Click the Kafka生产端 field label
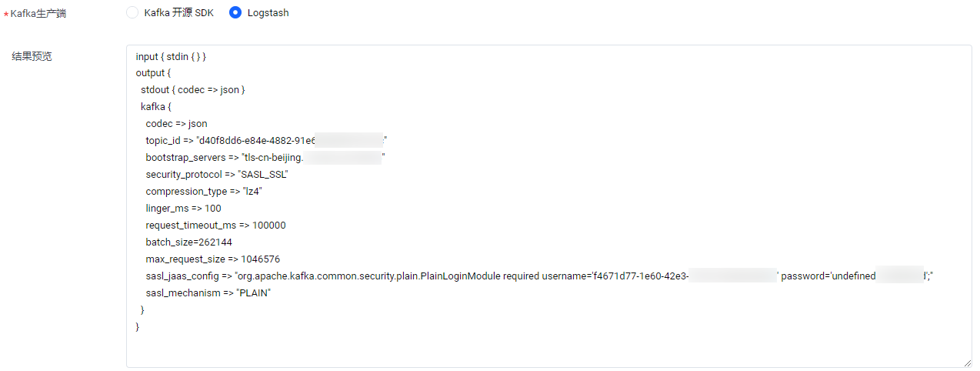 38,13
